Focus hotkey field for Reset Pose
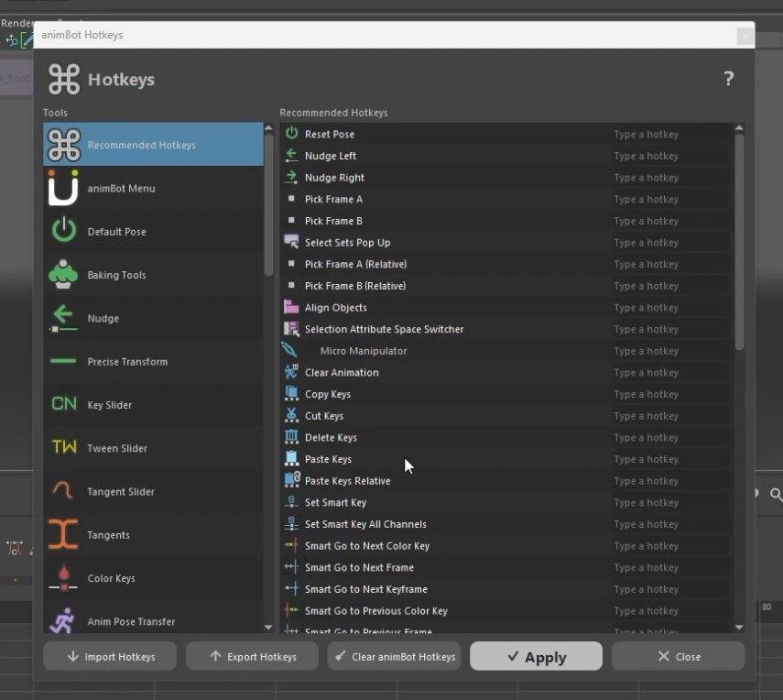The width and height of the screenshot is (783, 700). tap(670, 134)
